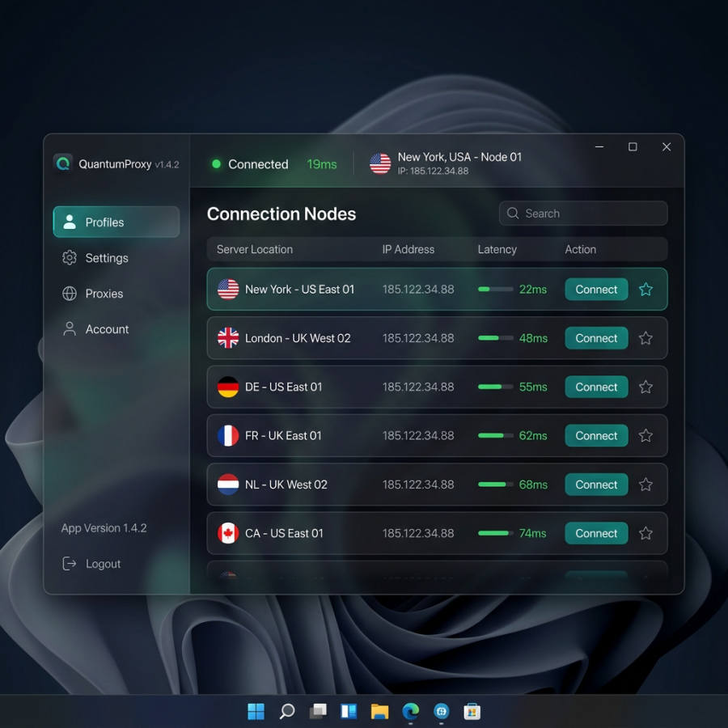This screenshot has height=728, width=728.
Task: Connect to London - UK West 02
Action: (x=596, y=338)
